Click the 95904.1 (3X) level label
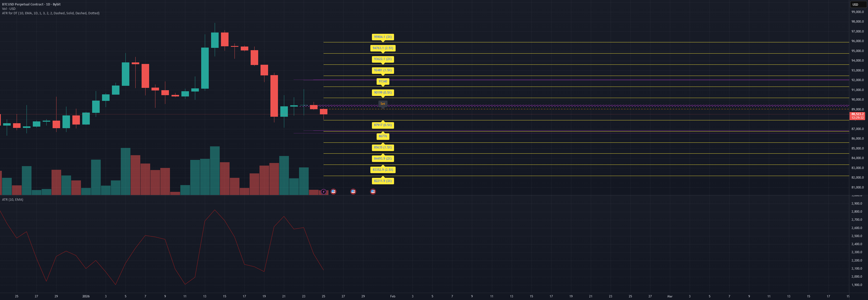The width and height of the screenshot is (868, 300). pos(383,37)
